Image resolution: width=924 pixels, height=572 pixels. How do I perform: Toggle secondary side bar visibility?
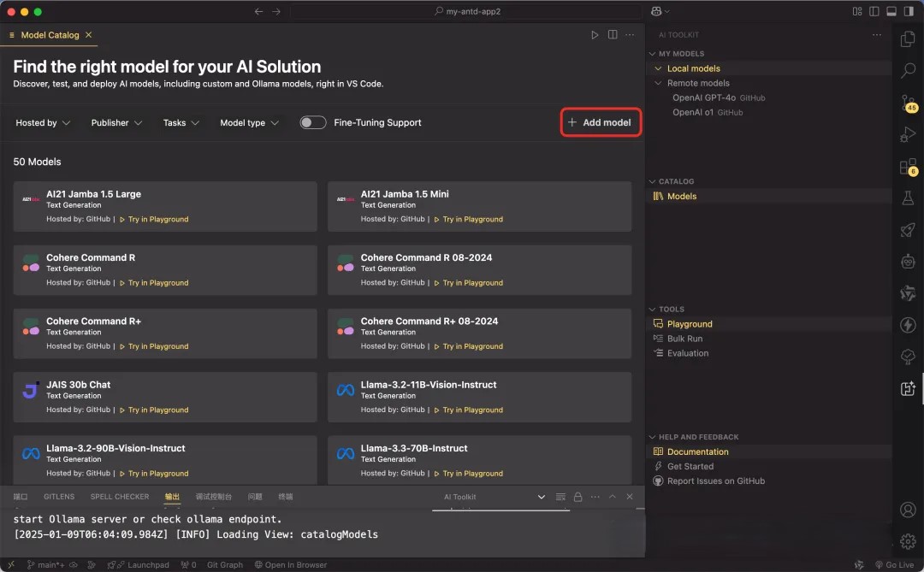tap(909, 11)
